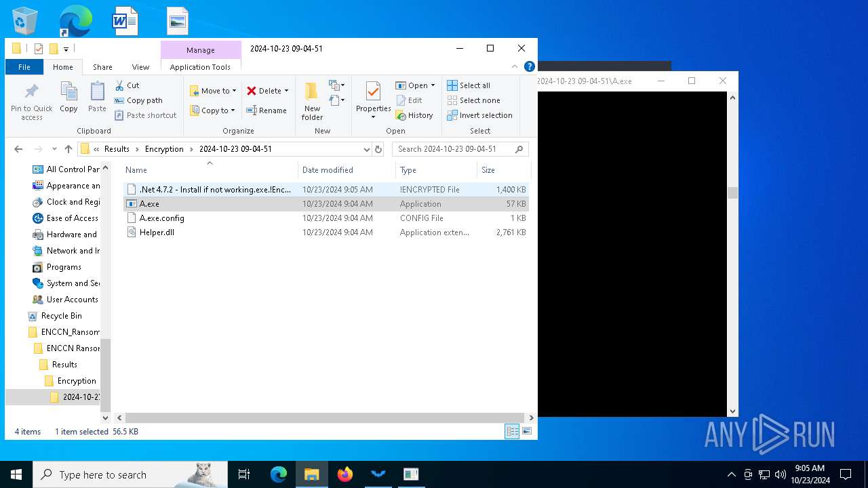
Task: Open Microsoft Edge from the taskbar
Action: [279, 474]
